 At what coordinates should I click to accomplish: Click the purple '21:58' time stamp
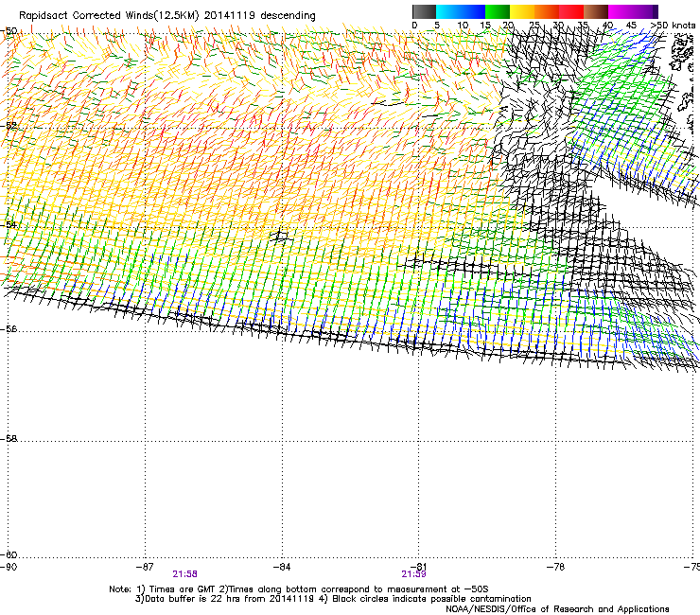coord(184,574)
